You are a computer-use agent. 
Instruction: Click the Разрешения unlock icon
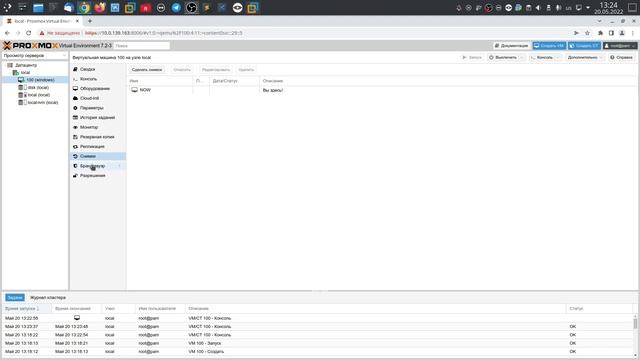[x=75, y=176]
